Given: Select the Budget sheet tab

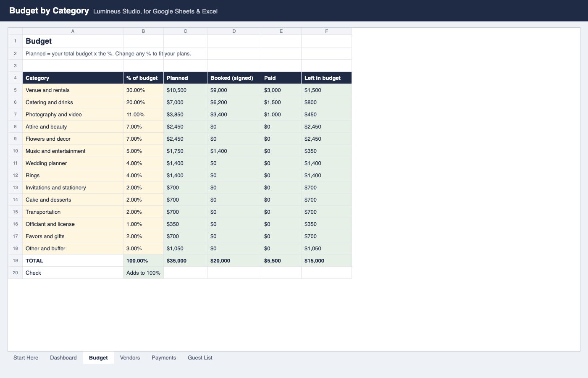Looking at the screenshot, I should click(x=98, y=358).
